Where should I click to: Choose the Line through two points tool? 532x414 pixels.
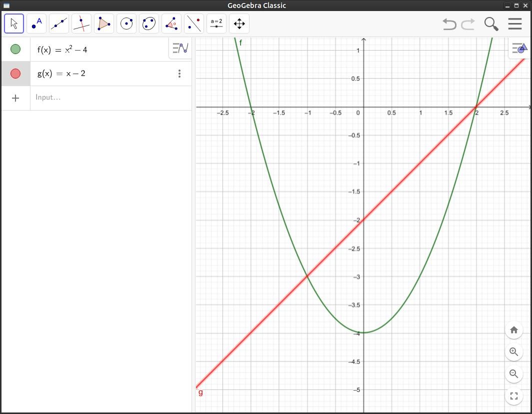(x=59, y=24)
